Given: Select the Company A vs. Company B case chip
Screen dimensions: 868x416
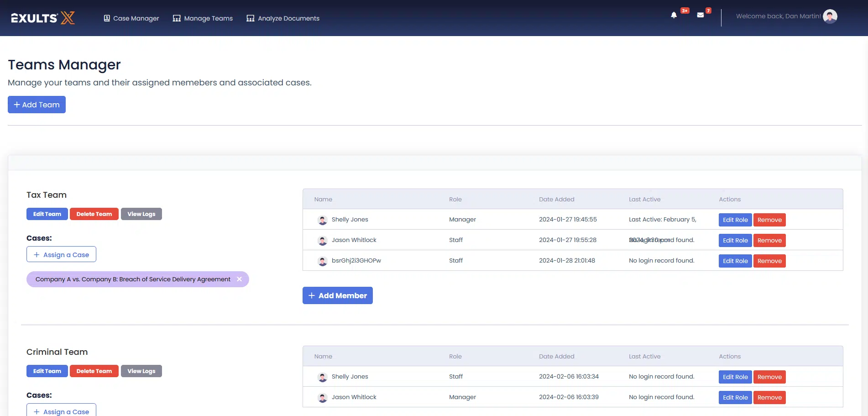Looking at the screenshot, I should pyautogui.click(x=132, y=279).
